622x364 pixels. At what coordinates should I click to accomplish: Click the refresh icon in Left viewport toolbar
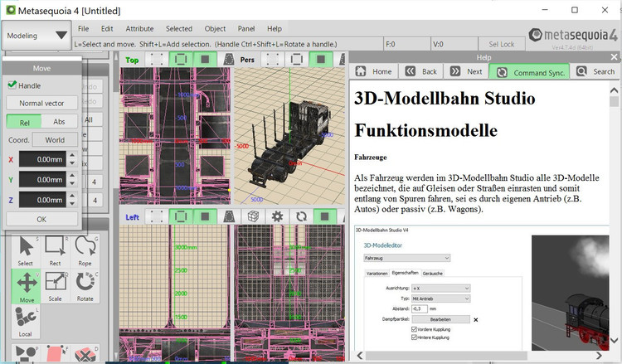pos(301,216)
